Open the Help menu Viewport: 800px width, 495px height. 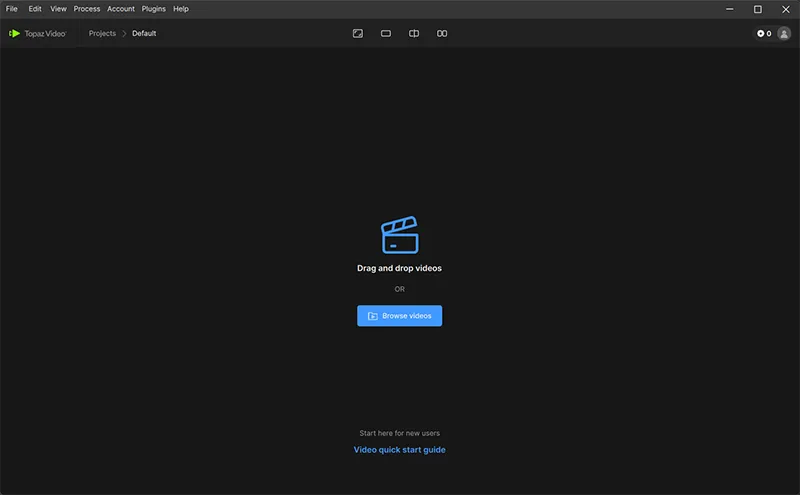[x=181, y=9]
